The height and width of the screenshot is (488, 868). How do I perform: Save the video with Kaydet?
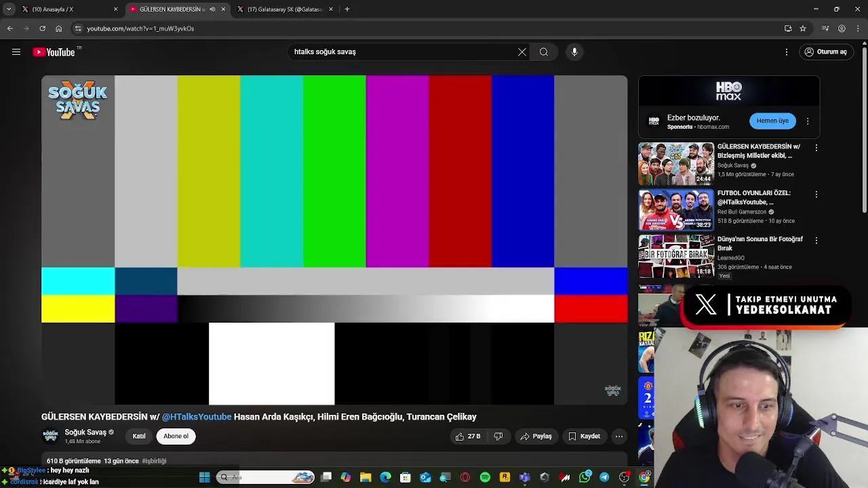584,436
